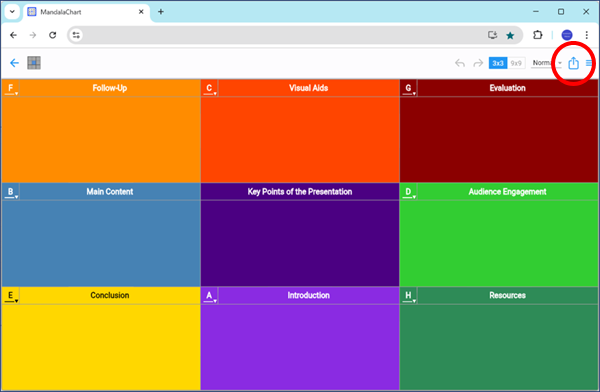Viewport: 600px width, 392px height.
Task: Go forward in browser history
Action: click(33, 35)
